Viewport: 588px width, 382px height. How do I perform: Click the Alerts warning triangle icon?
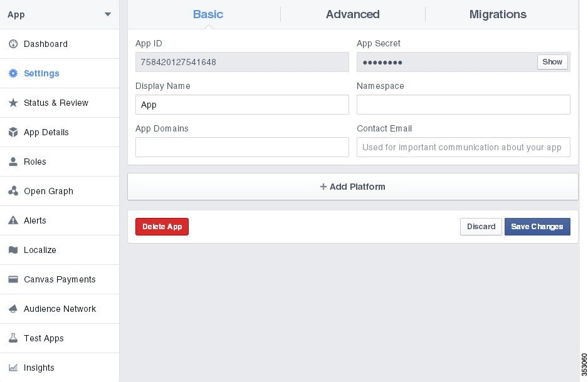pyautogui.click(x=13, y=220)
